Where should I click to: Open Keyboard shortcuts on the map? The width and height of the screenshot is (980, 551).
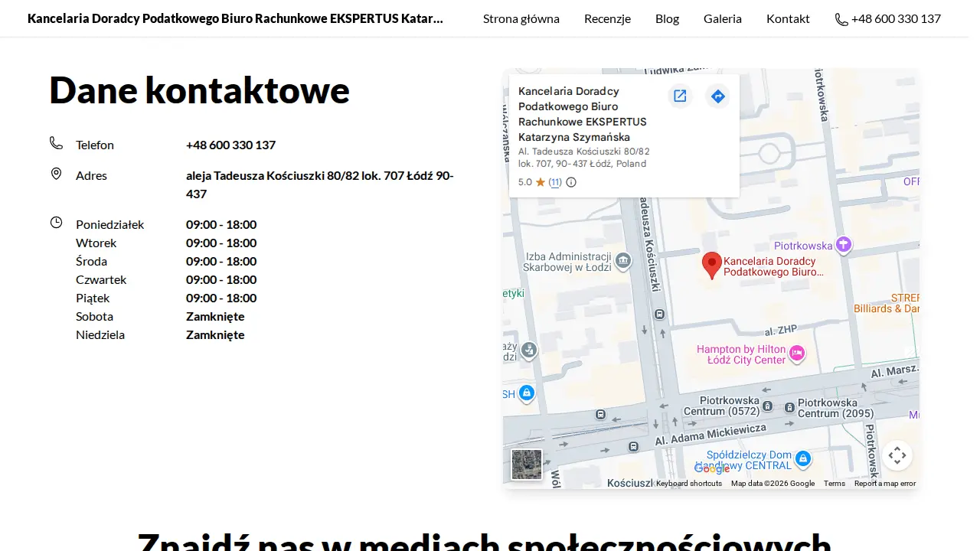click(x=689, y=484)
